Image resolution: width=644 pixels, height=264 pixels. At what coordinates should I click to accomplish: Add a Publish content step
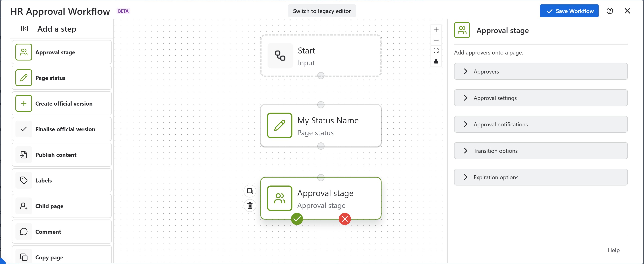click(x=62, y=155)
